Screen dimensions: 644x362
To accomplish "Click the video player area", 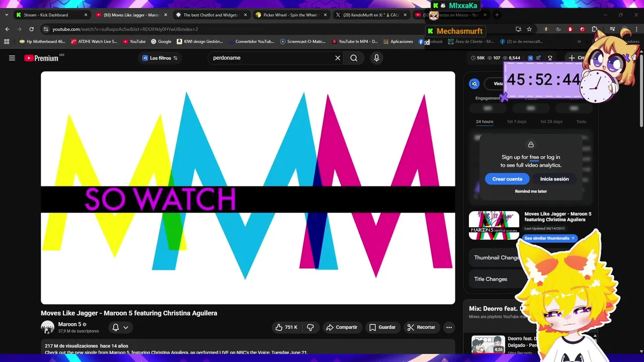I will pyautogui.click(x=248, y=188).
